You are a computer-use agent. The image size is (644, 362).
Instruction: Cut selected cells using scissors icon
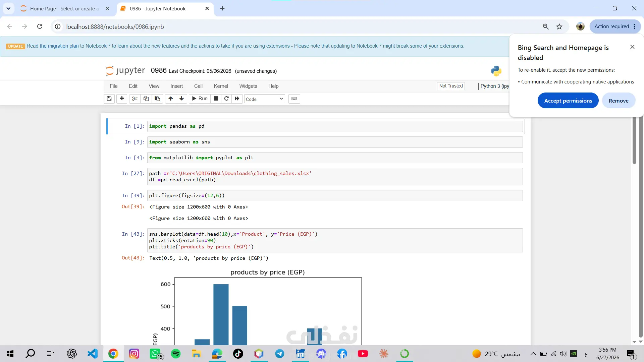135,99
